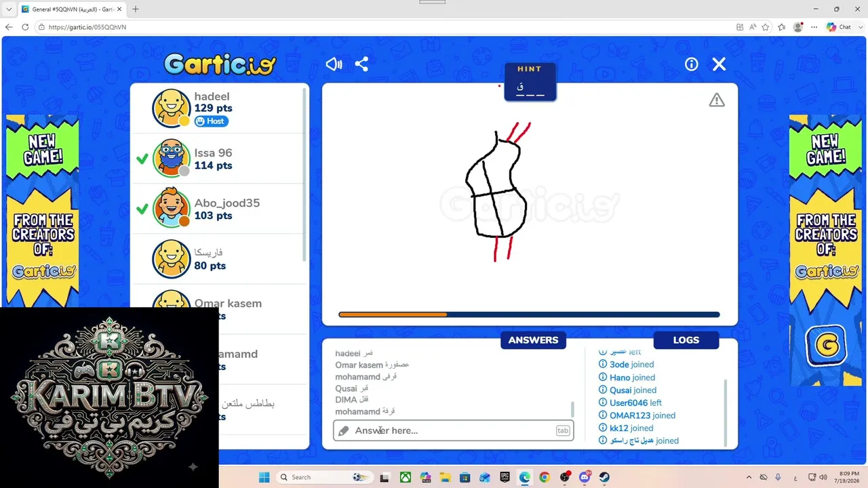Click the HINT box above the canvas
Viewport: 868px width, 488px height.
pos(530,82)
